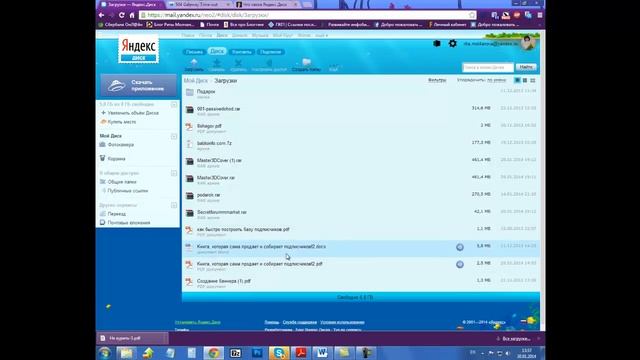Select the PDF about quickly building a subscriber base

361,231
